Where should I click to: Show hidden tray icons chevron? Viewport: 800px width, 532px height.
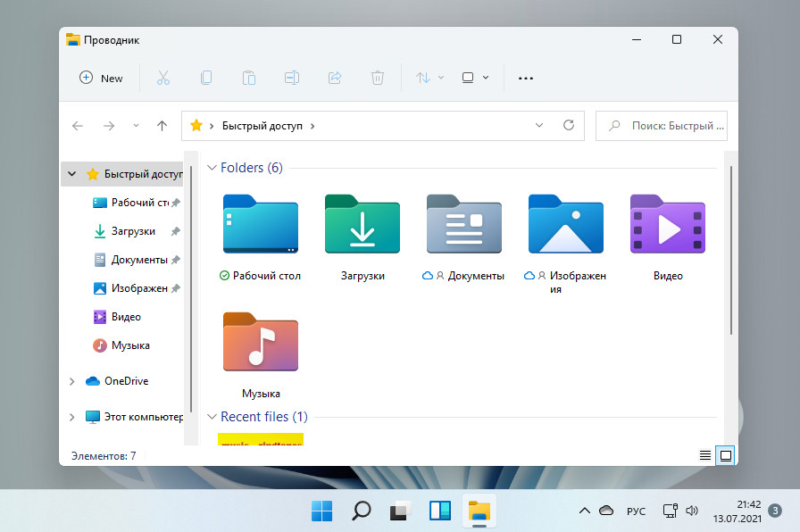click(x=585, y=511)
